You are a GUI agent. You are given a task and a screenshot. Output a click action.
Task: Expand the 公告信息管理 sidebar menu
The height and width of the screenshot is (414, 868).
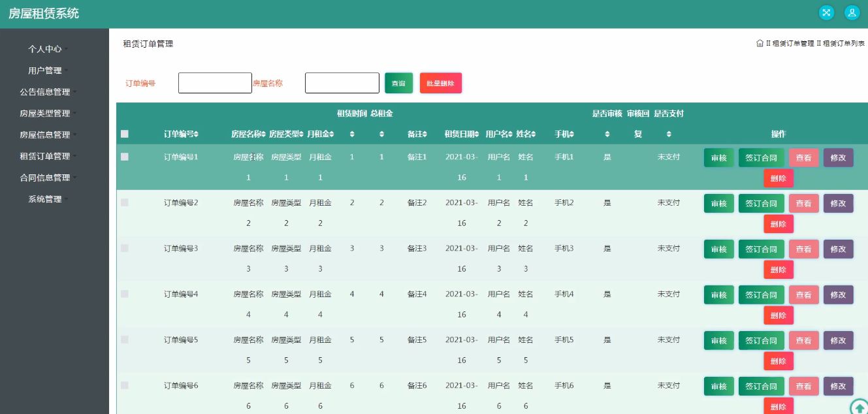[48, 92]
